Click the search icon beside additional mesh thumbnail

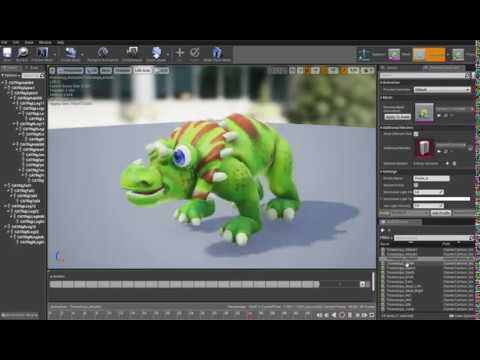(x=446, y=151)
